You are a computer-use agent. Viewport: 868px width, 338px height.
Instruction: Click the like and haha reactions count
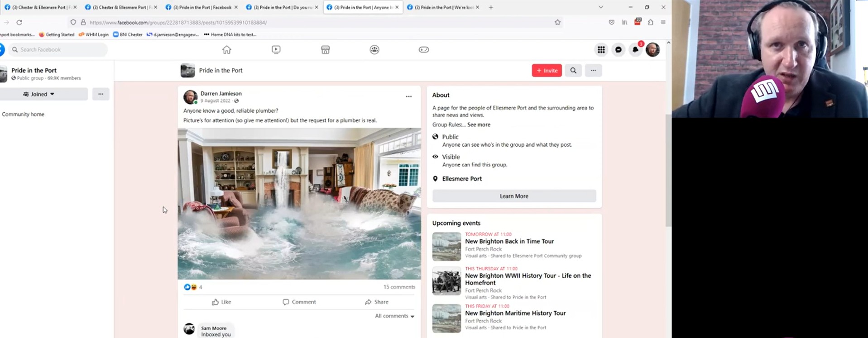coord(193,287)
